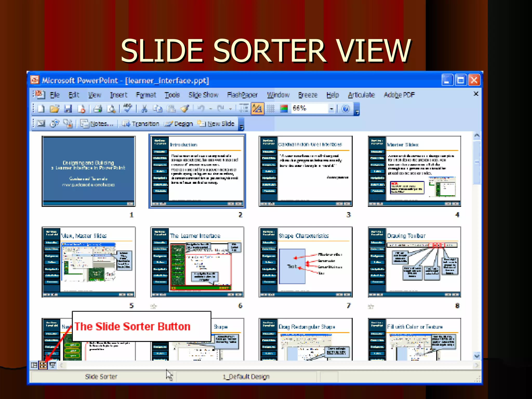Click the Expand All icon
Screen dimensions: 532x399
tap(244, 109)
